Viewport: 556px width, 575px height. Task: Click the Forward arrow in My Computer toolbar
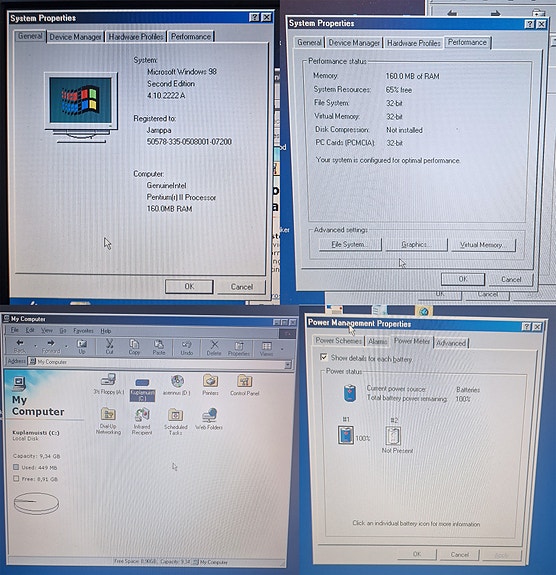pyautogui.click(x=51, y=346)
